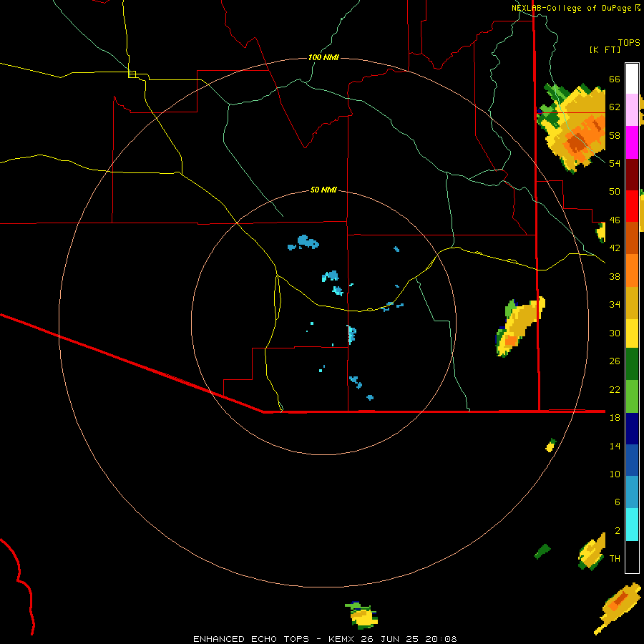
Task: Select the 14 value on the legend scale
Action: [x=615, y=446]
